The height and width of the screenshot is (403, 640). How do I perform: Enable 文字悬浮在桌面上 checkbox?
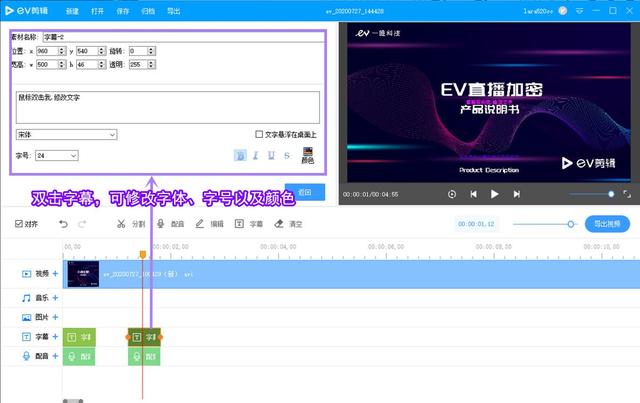pyautogui.click(x=259, y=134)
